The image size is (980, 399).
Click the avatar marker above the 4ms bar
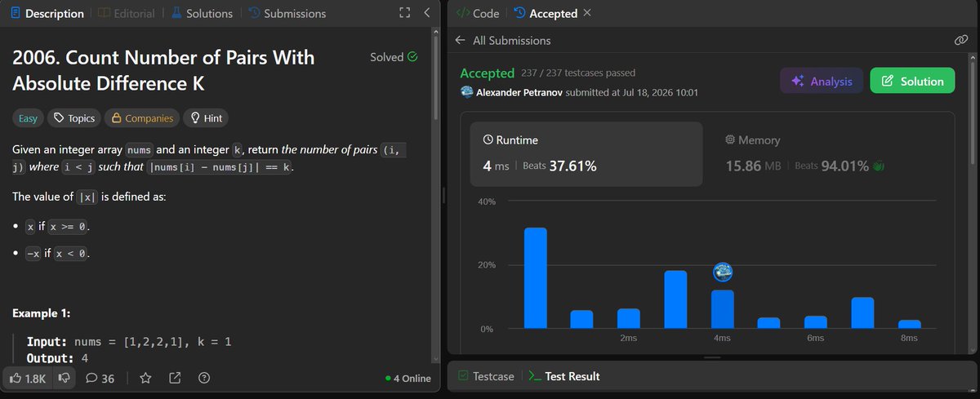[722, 273]
